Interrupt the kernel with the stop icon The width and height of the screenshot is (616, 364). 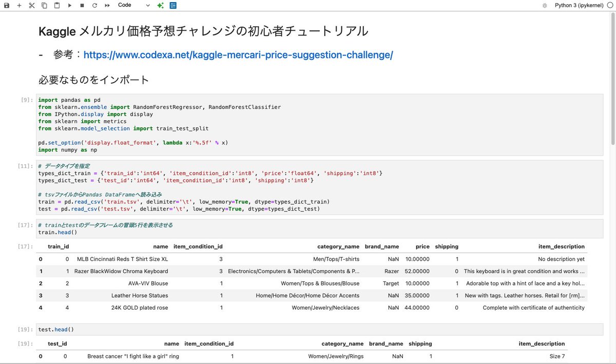[x=82, y=5]
